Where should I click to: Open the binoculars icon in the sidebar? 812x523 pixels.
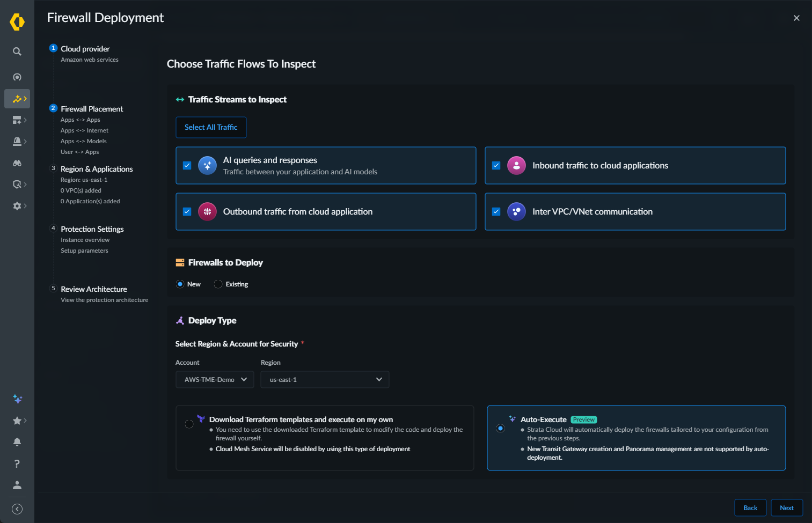(17, 163)
